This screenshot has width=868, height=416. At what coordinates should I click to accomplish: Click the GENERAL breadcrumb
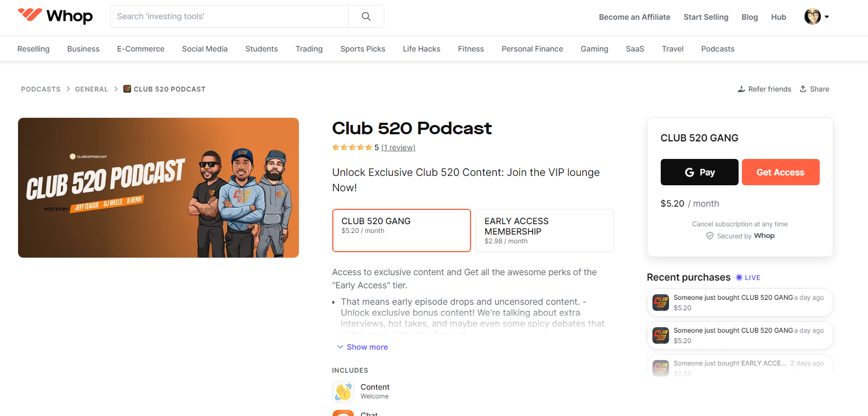[x=92, y=89]
